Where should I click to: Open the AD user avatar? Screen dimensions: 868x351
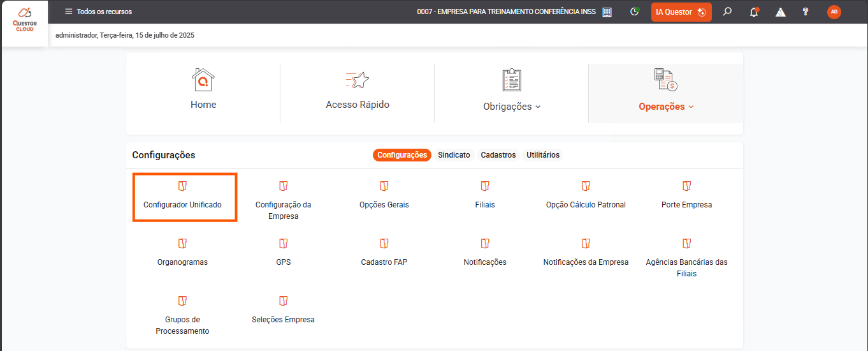click(834, 11)
